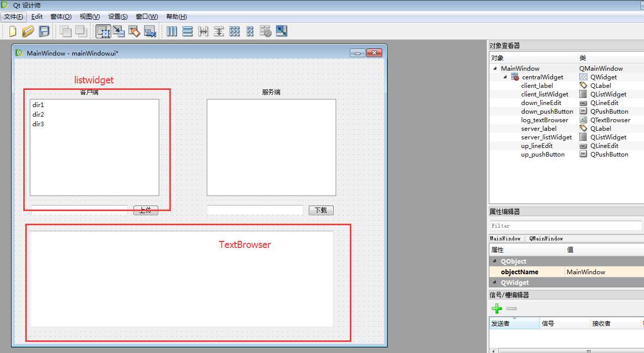Select dir1 in the client list widget
This screenshot has width=644, height=353.
[38, 105]
